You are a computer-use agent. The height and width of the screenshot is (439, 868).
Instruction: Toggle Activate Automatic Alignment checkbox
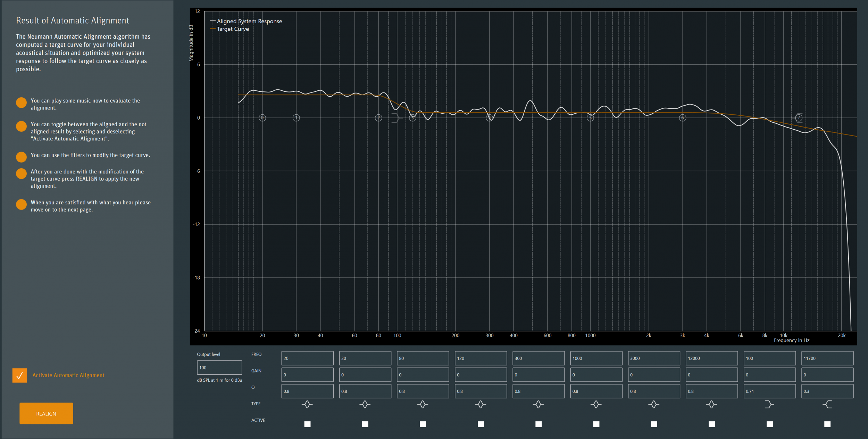19,375
